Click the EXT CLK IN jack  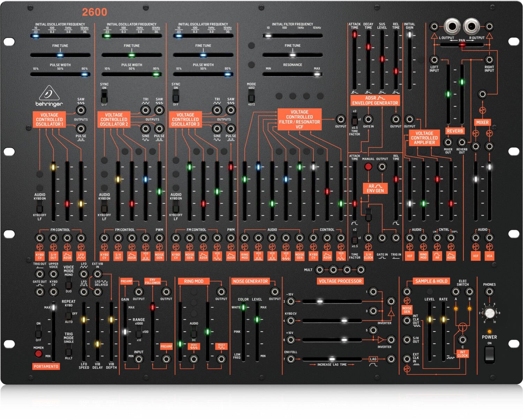407,359
